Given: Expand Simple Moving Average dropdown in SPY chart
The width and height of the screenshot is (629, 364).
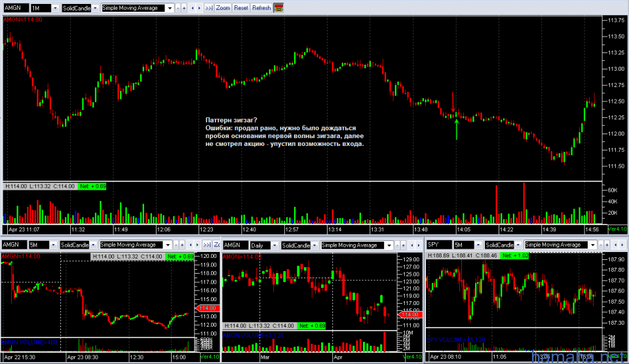Looking at the screenshot, I should [592, 245].
